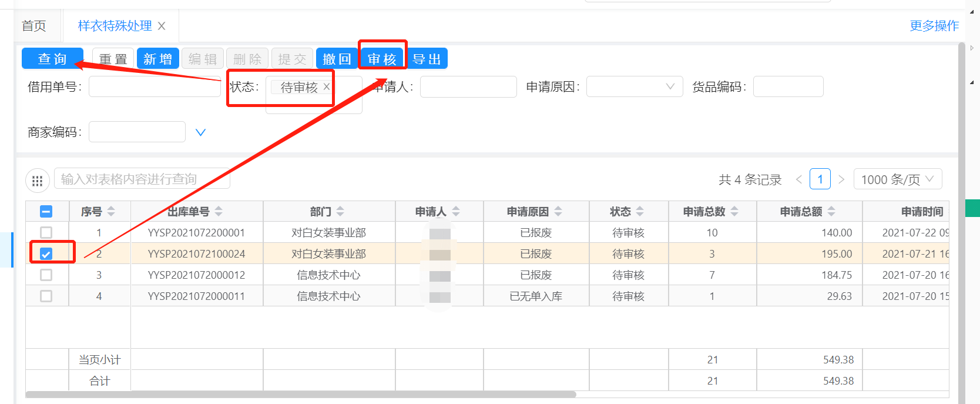Collapse the search filters chevron

[200, 132]
